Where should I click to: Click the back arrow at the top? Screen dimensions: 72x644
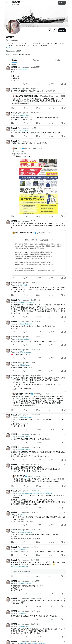pyautogui.click(x=7, y=3)
